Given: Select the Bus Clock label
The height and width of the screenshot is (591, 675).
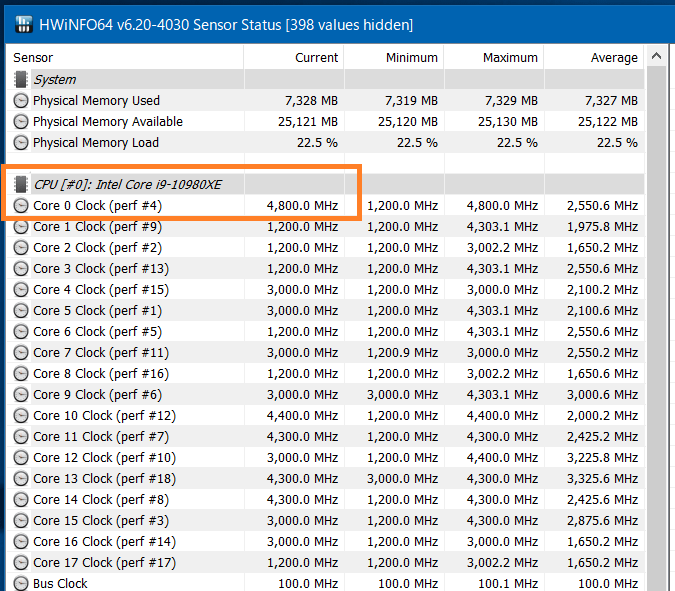Looking at the screenshot, I should point(60,583).
